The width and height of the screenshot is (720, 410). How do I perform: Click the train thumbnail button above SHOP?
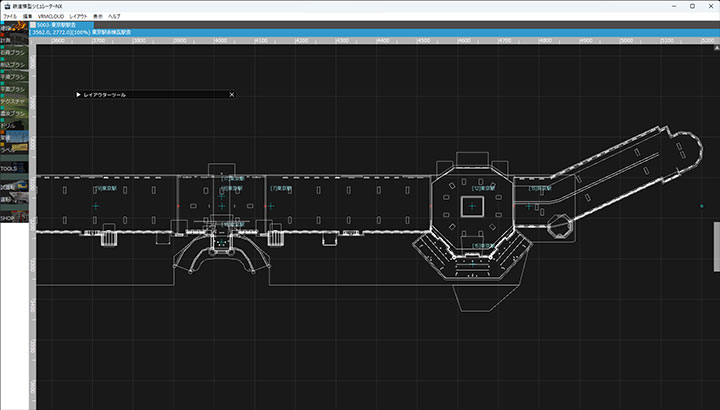click(14, 199)
